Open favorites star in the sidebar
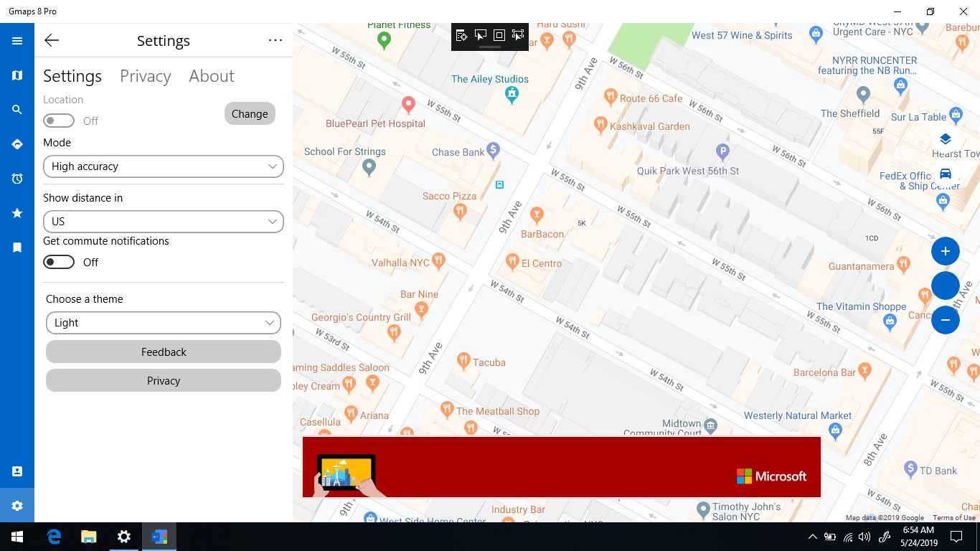Viewport: 980px width, 551px height. [17, 213]
